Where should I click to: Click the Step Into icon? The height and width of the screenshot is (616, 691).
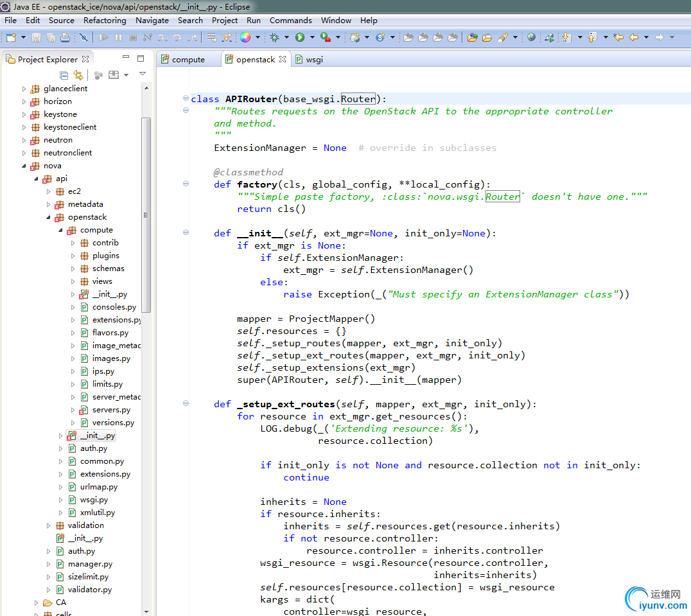(162, 37)
